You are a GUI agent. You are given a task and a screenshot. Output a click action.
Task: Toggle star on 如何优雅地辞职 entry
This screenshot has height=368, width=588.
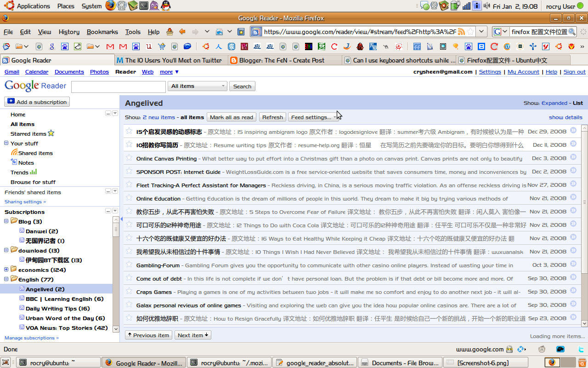coord(129,318)
